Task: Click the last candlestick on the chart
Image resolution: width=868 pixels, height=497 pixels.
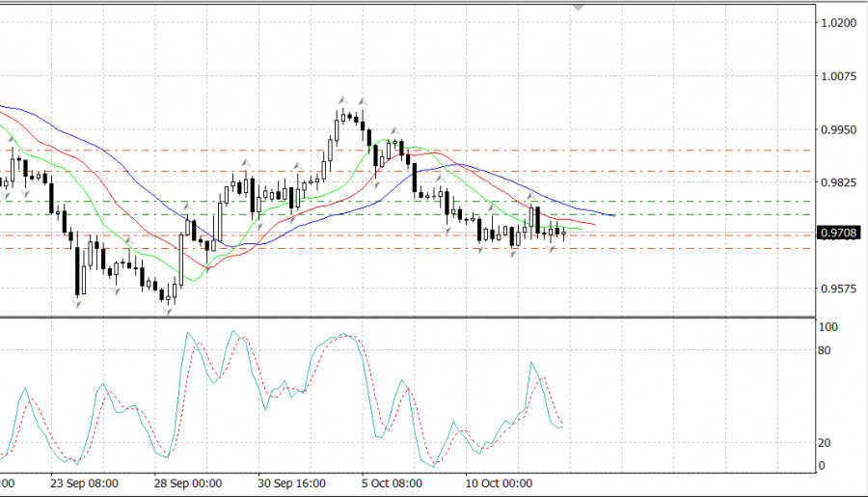Action: [x=563, y=233]
